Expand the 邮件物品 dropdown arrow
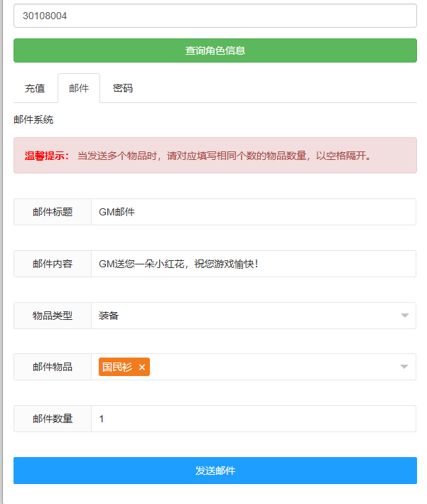This screenshot has width=427, height=504. pyautogui.click(x=404, y=367)
